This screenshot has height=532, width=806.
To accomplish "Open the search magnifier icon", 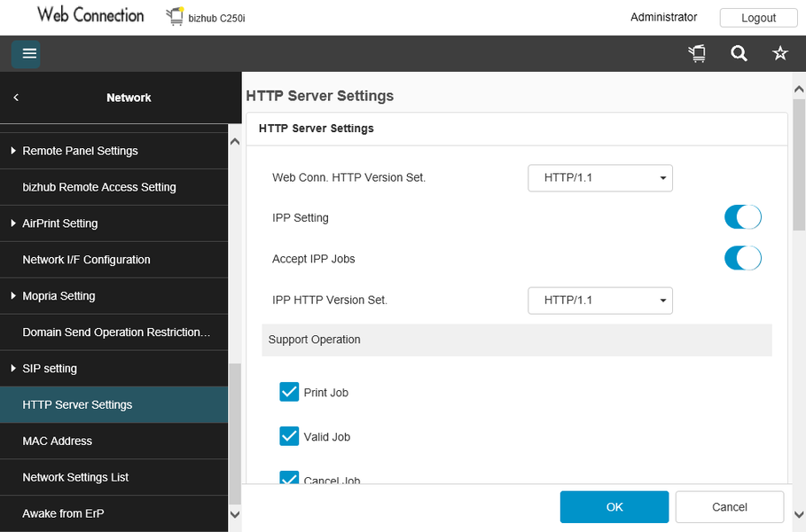I will (739, 54).
